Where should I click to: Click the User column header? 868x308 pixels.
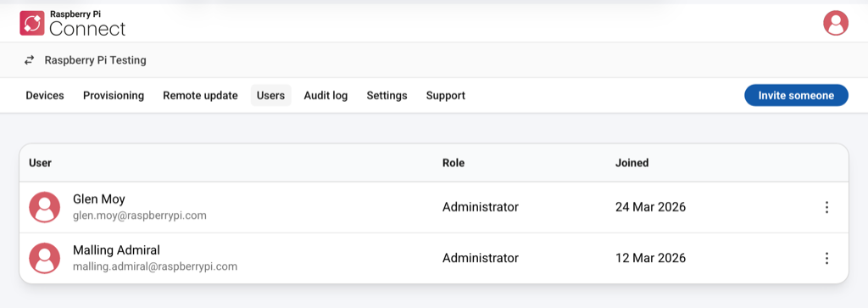tap(41, 163)
